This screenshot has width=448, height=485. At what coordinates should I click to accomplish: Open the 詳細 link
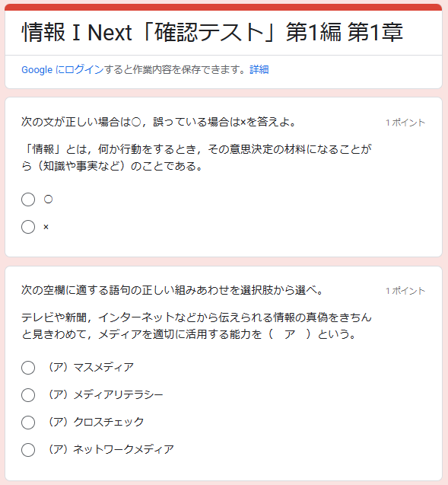point(259,69)
